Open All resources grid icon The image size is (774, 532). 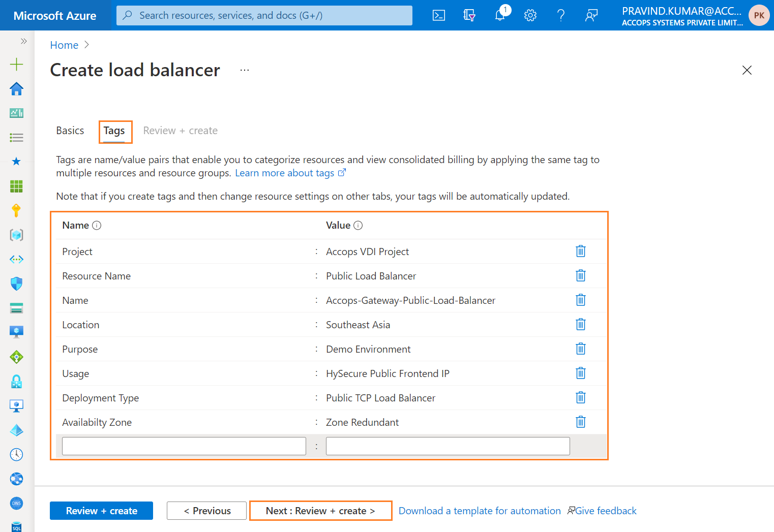17,186
